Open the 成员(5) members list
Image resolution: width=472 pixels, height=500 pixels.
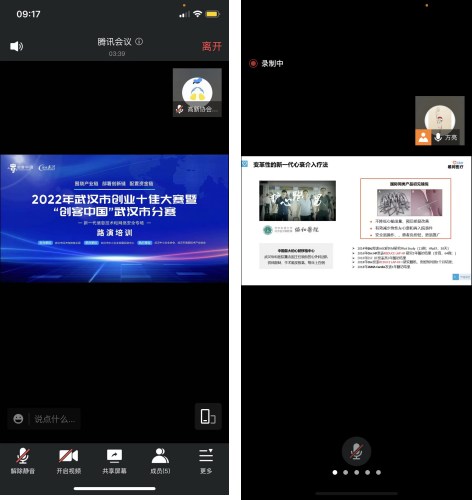160,461
